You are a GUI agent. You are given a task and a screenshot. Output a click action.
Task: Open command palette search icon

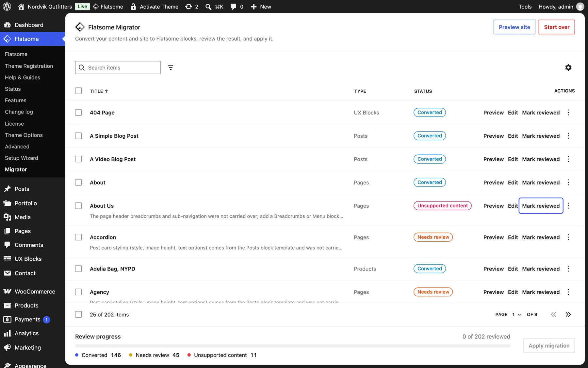pos(214,7)
